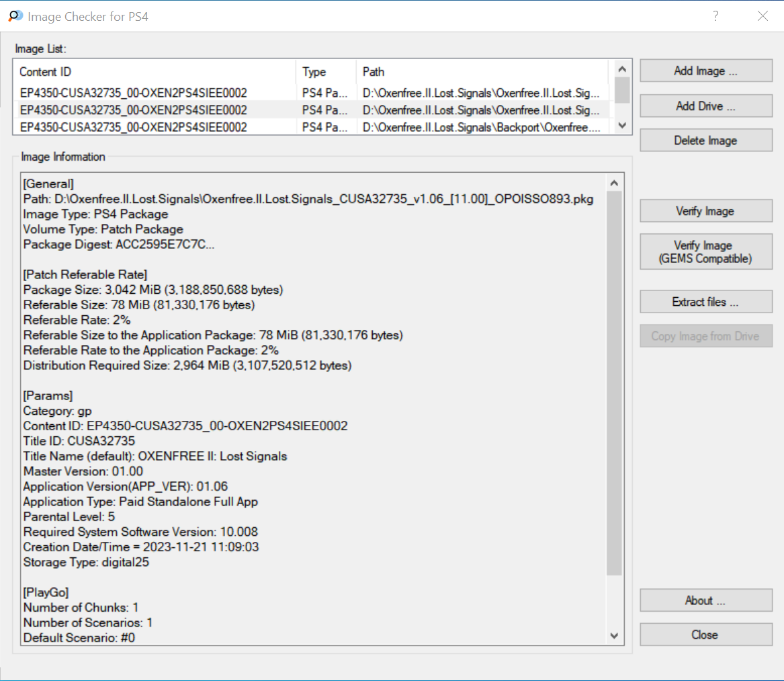Click Verify Image (GEMS Compatible) button
Viewport: 784px width, 681px height.
tap(705, 251)
